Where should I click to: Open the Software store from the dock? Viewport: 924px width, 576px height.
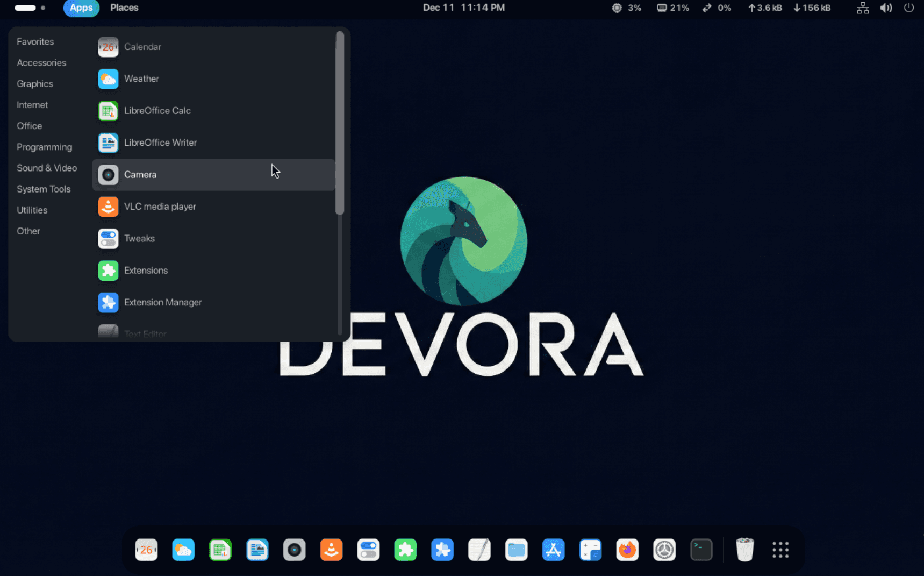pos(553,550)
